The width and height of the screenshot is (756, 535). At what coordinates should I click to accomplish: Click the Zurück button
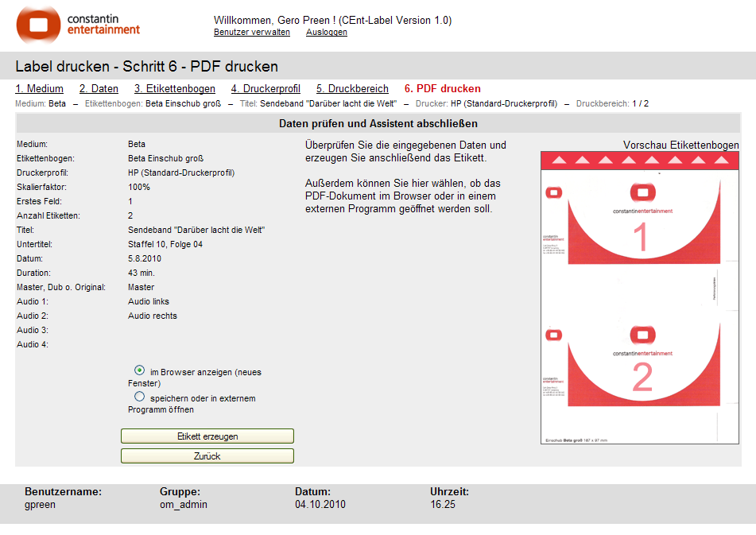pos(207,456)
